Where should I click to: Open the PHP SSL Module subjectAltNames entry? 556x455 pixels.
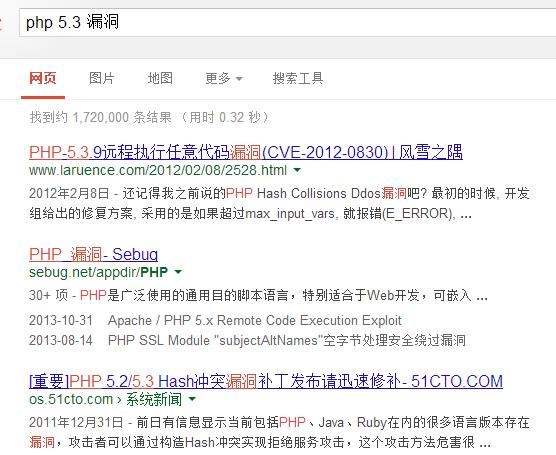pyautogui.click(x=287, y=340)
